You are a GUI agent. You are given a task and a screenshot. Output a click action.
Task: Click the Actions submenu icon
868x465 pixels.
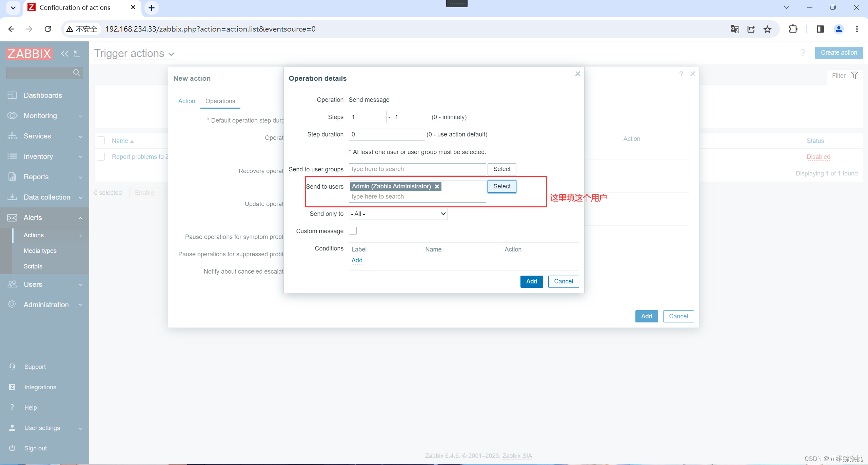pos(80,235)
